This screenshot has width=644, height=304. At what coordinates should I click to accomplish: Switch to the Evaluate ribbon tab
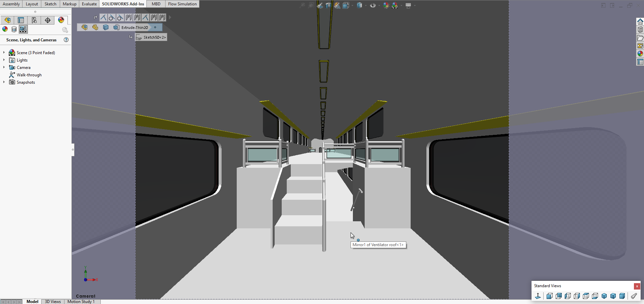click(x=89, y=4)
